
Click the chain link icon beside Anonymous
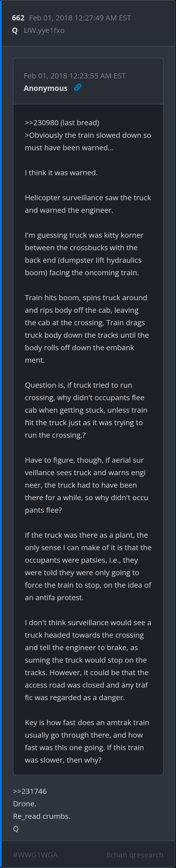coord(78,87)
